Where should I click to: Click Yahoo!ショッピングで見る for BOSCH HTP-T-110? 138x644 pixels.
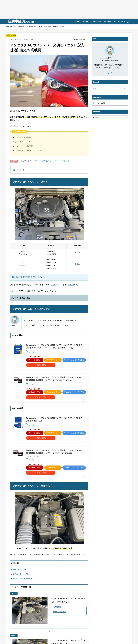(x=74, y=468)
